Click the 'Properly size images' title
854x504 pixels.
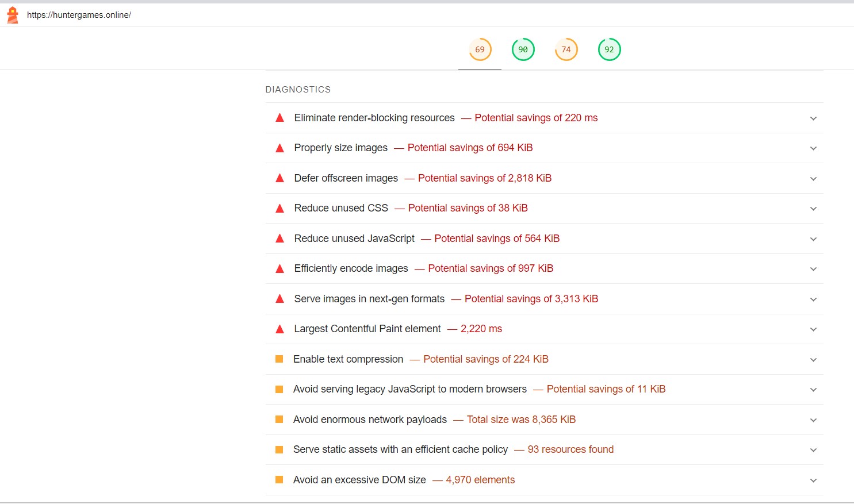pyautogui.click(x=341, y=148)
